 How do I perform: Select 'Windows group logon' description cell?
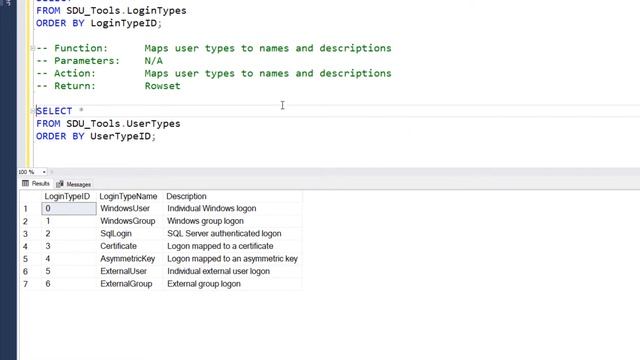click(x=233, y=221)
